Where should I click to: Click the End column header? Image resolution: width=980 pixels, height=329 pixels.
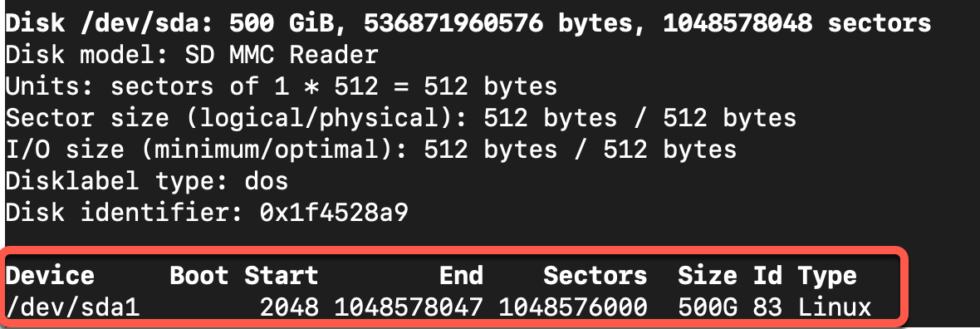pos(461,276)
